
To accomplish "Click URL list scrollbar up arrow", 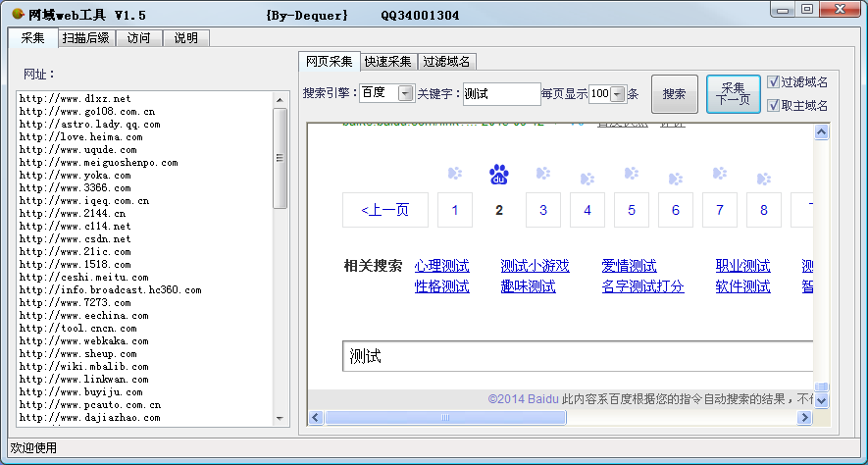I will 280,100.
